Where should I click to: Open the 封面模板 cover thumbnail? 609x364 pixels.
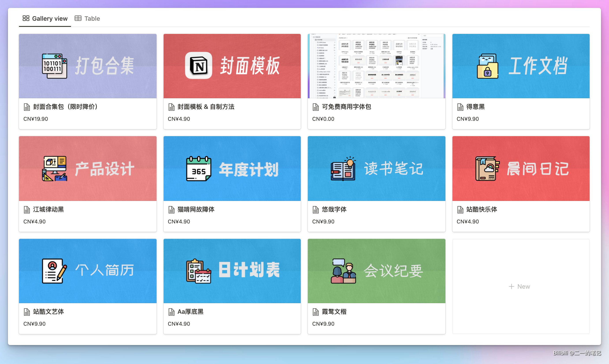(232, 66)
